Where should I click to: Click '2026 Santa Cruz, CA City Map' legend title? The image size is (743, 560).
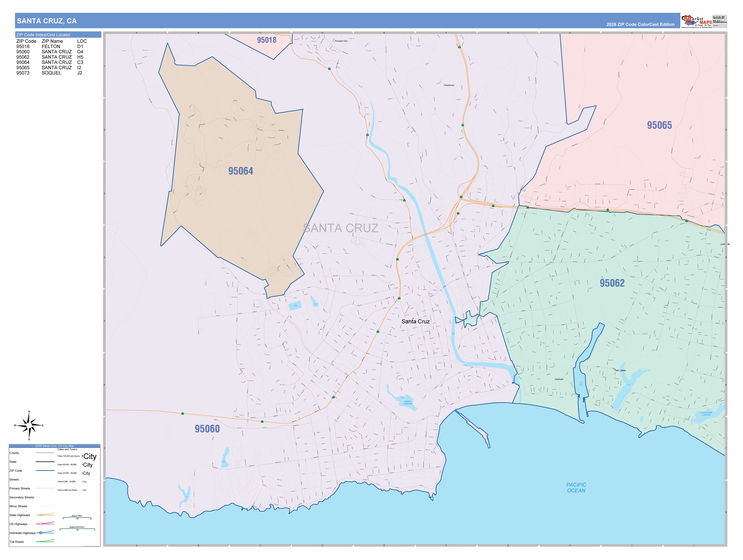coord(54,446)
